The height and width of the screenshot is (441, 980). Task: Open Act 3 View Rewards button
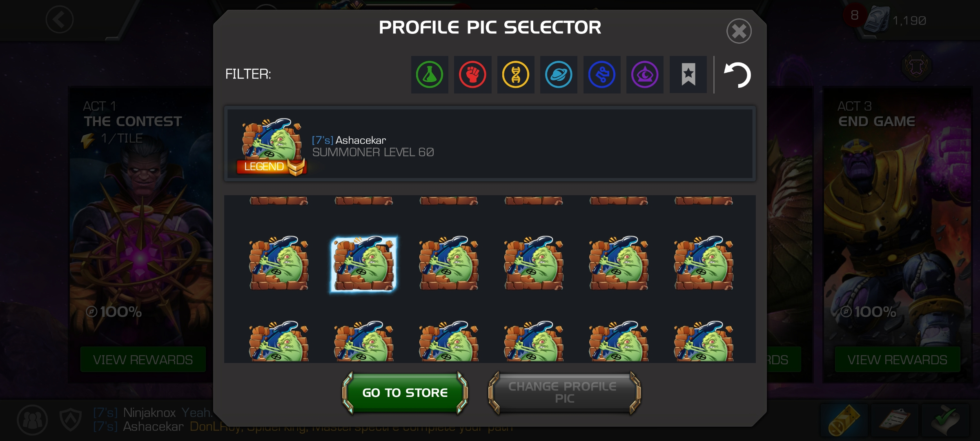[897, 360]
